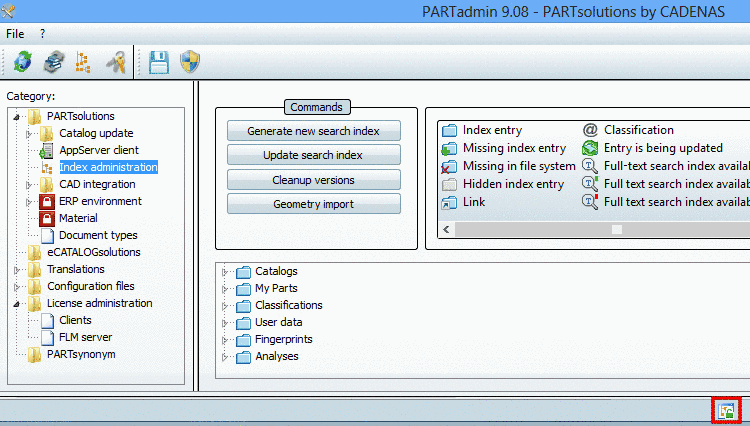The height and width of the screenshot is (426, 750).
Task: Expand the Catalogs index node
Action: pos(225,272)
